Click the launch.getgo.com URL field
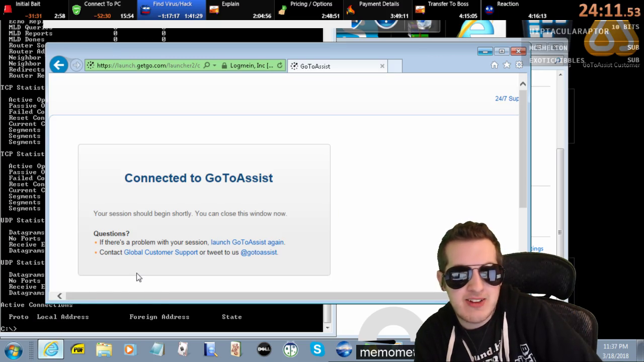The image size is (644, 362). pyautogui.click(x=148, y=65)
